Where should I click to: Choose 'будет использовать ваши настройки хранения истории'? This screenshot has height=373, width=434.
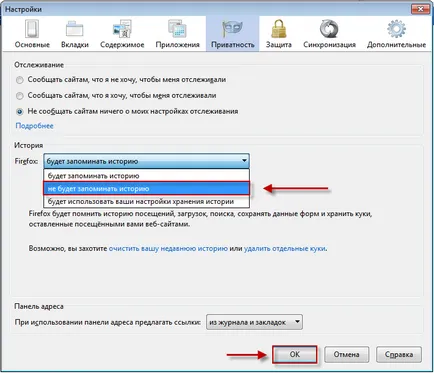(x=146, y=201)
